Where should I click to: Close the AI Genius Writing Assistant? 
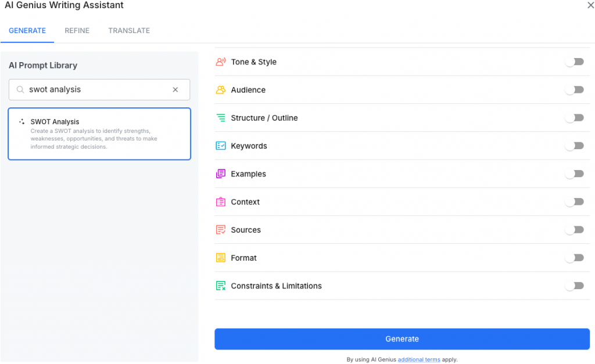pyautogui.click(x=590, y=5)
